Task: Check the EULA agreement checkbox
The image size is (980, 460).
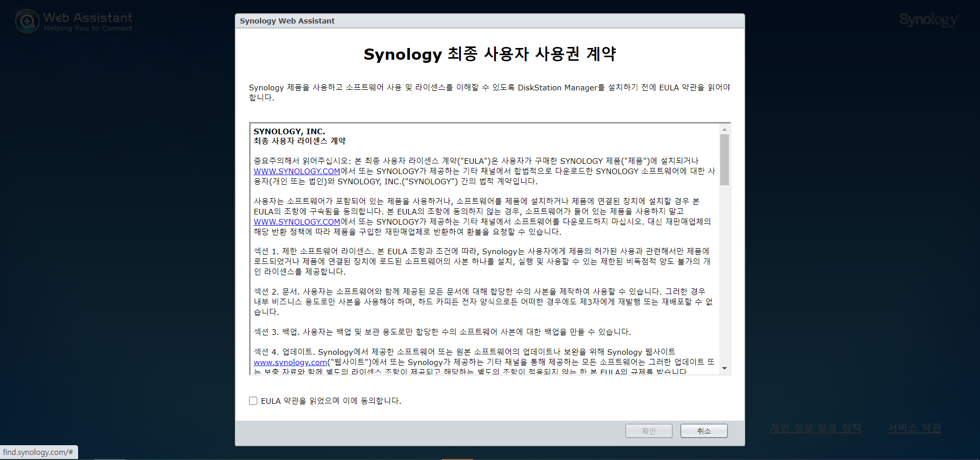Action: pos(253,401)
